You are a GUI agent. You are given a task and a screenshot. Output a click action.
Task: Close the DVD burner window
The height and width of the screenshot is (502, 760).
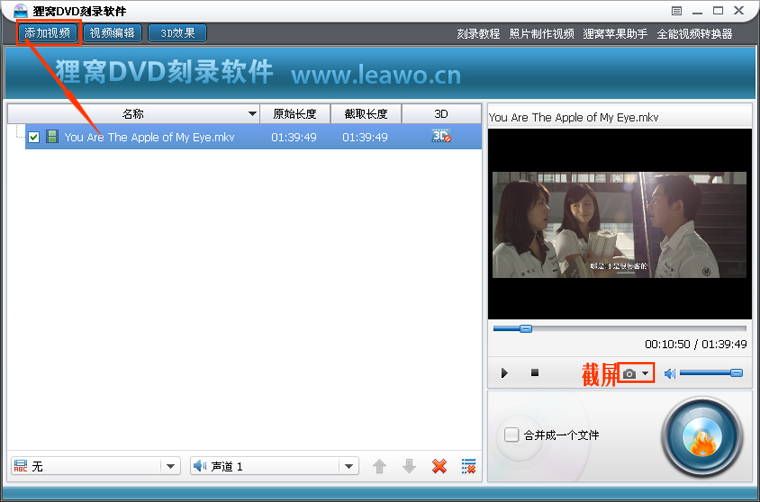pos(739,10)
